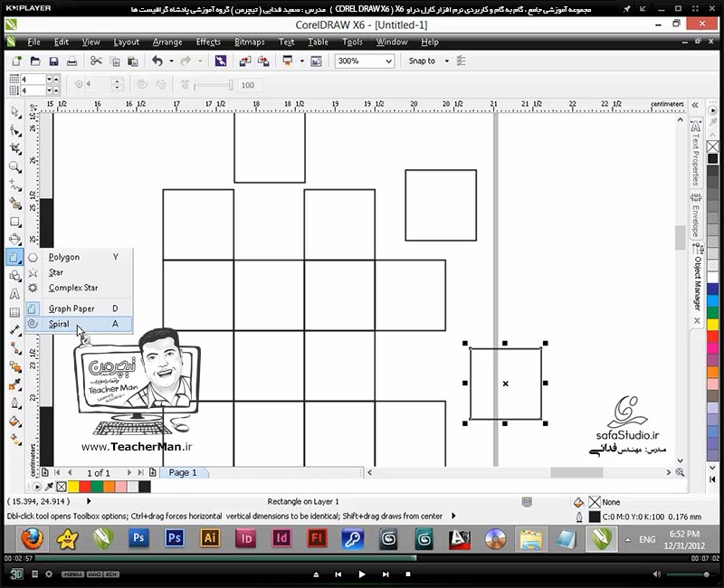Click the New document icon
The height and width of the screenshot is (588, 724).
[x=16, y=61]
